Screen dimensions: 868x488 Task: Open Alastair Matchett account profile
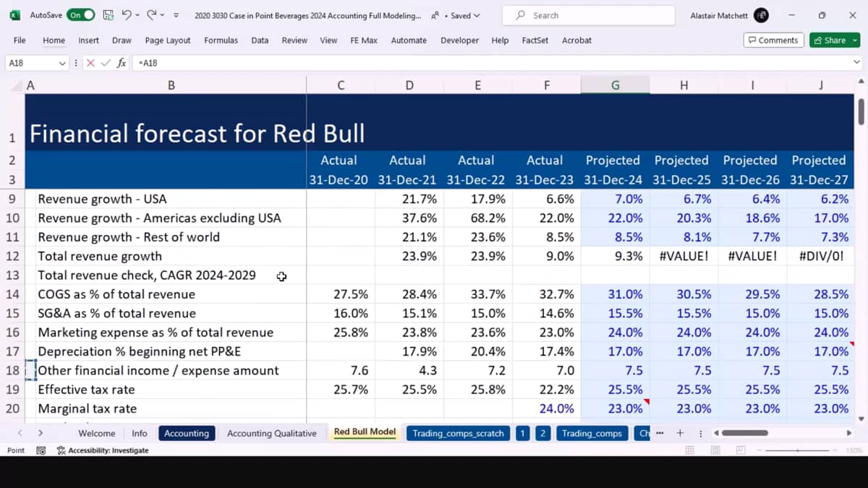coord(729,15)
